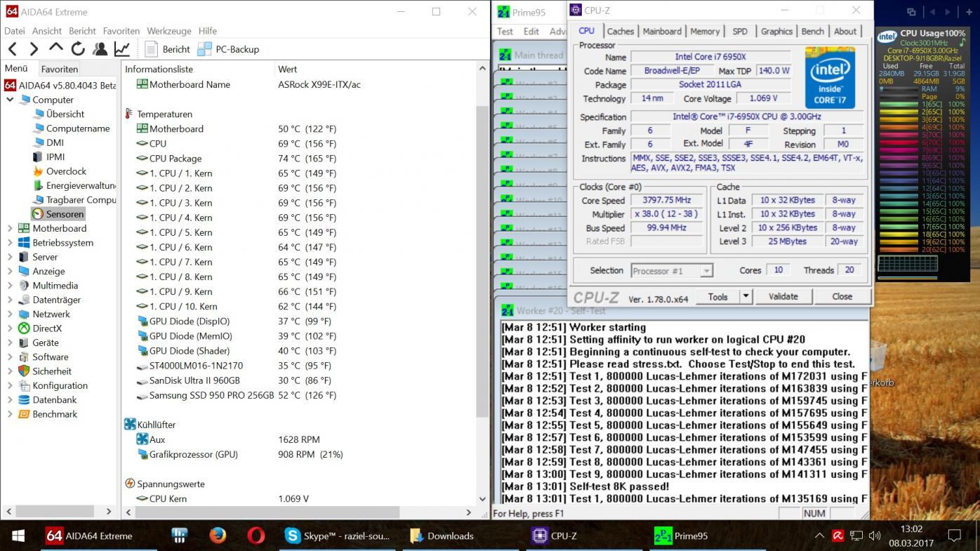Click Bericht report toolbar button

tap(167, 49)
